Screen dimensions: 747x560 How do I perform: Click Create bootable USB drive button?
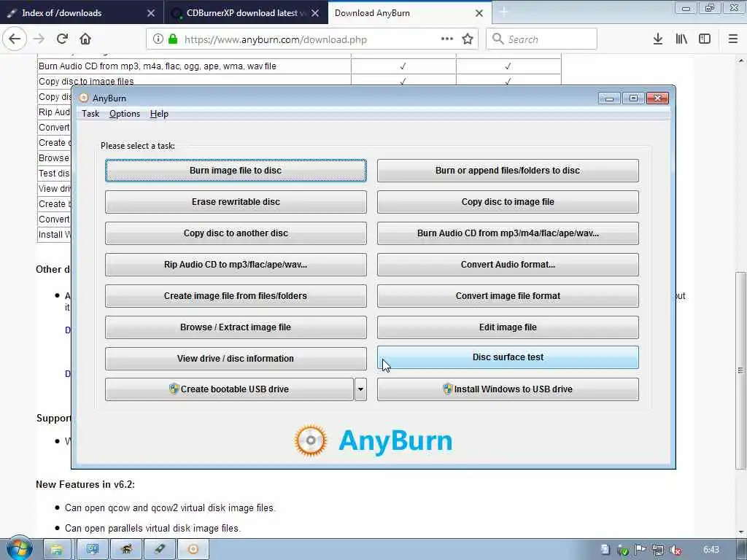click(x=229, y=389)
